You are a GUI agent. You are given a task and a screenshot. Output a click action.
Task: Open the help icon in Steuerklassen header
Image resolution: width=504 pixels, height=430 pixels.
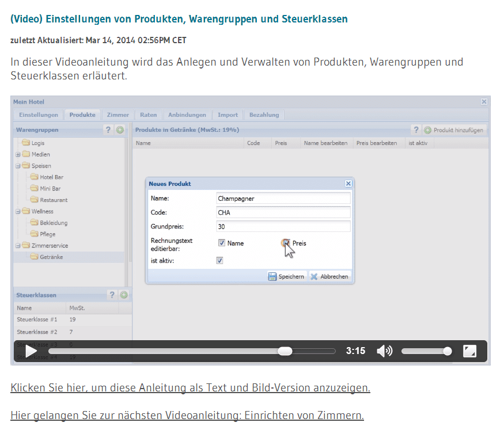click(x=112, y=295)
